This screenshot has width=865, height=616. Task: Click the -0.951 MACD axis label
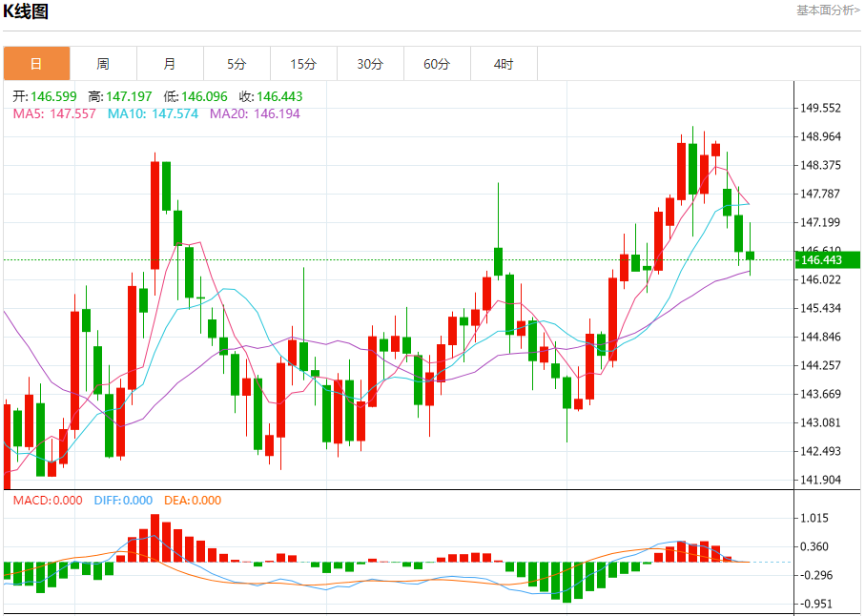(814, 605)
